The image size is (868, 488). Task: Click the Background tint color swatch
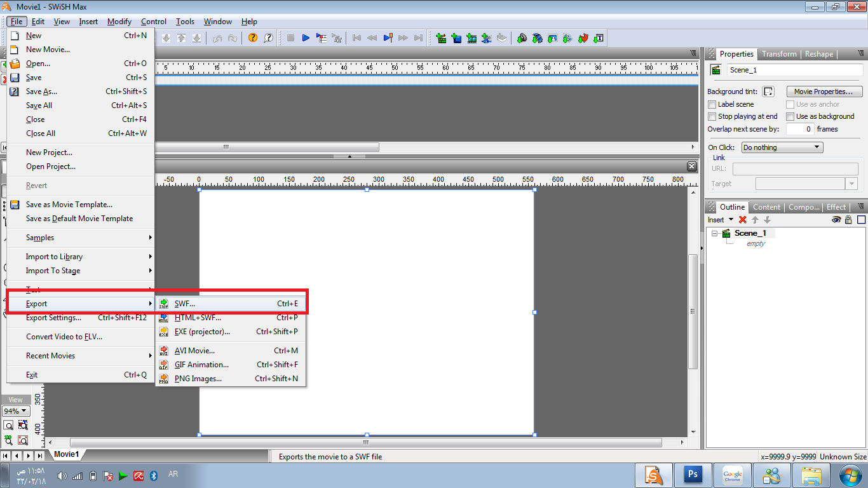pos(768,91)
